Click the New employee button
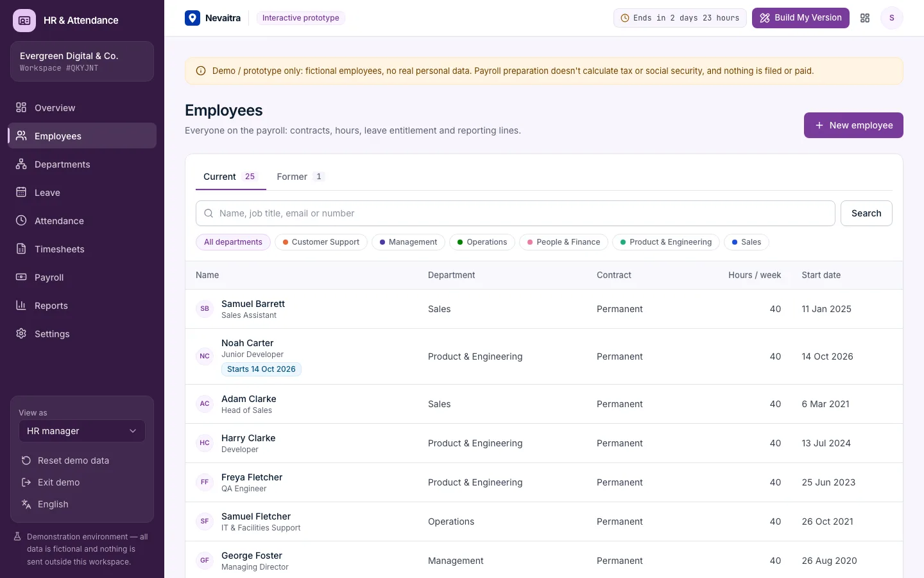The height and width of the screenshot is (578, 924). click(x=853, y=125)
